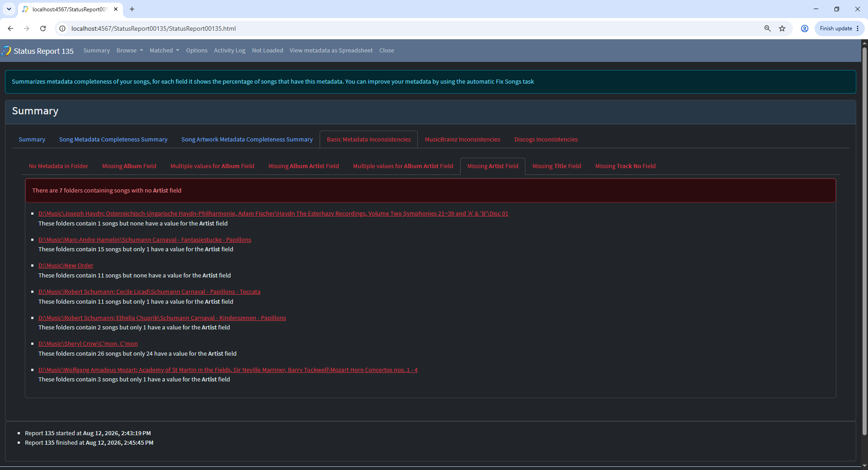Open the Missing Album Artist Field tab
This screenshot has width=868, height=470.
pyautogui.click(x=304, y=166)
